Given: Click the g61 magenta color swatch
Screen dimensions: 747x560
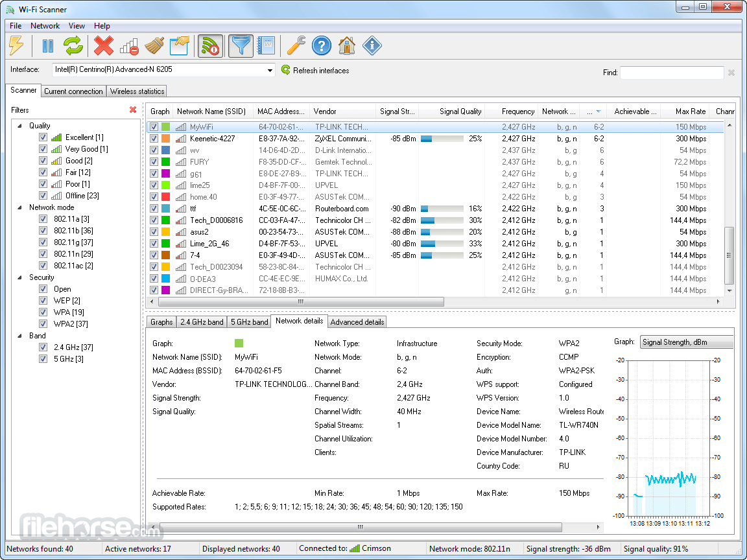Looking at the screenshot, I should click(x=165, y=173).
